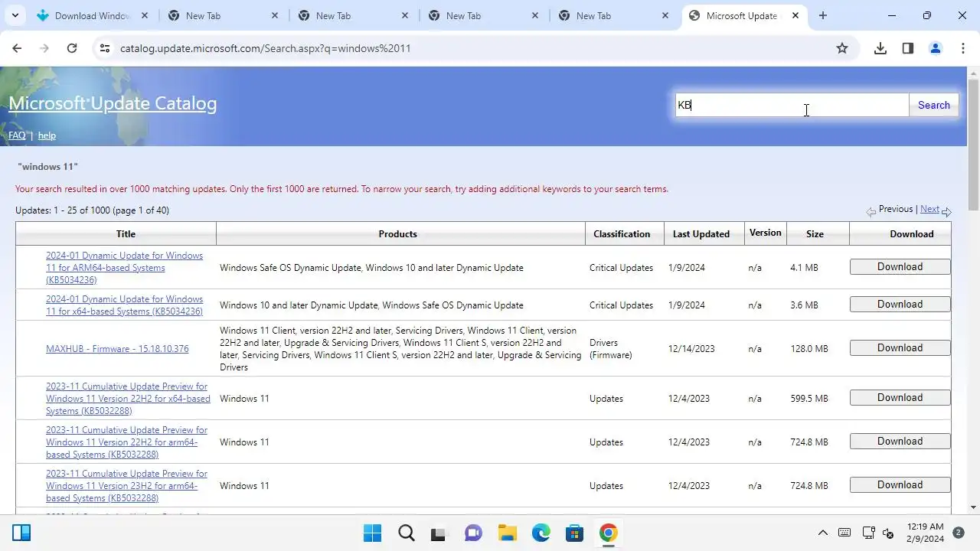Click the catalog search input field
This screenshot has height=551, width=980.
[792, 106]
